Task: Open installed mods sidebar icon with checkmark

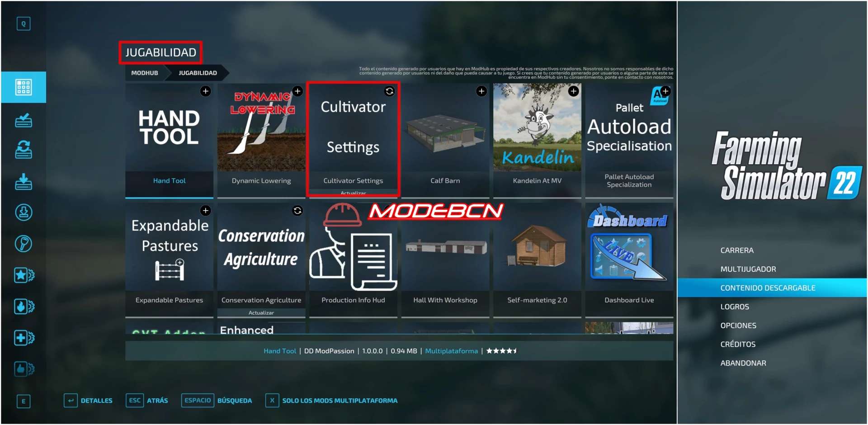Action: pyautogui.click(x=24, y=120)
